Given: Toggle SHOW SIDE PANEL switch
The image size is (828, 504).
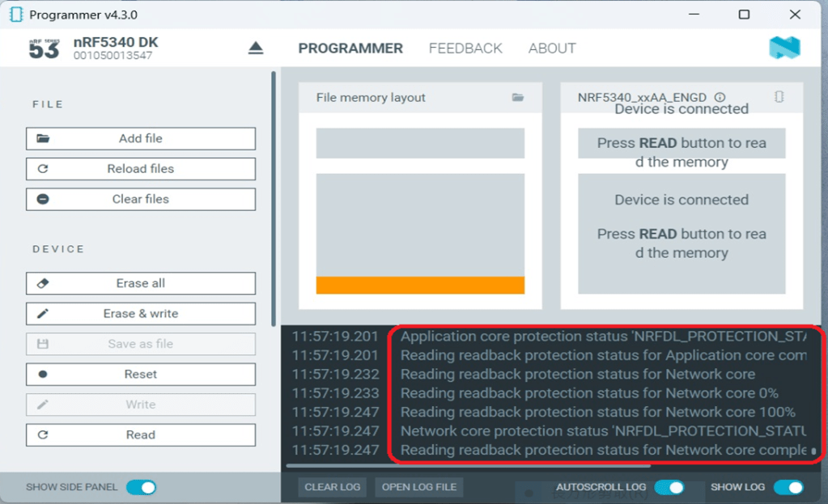Looking at the screenshot, I should [x=142, y=487].
